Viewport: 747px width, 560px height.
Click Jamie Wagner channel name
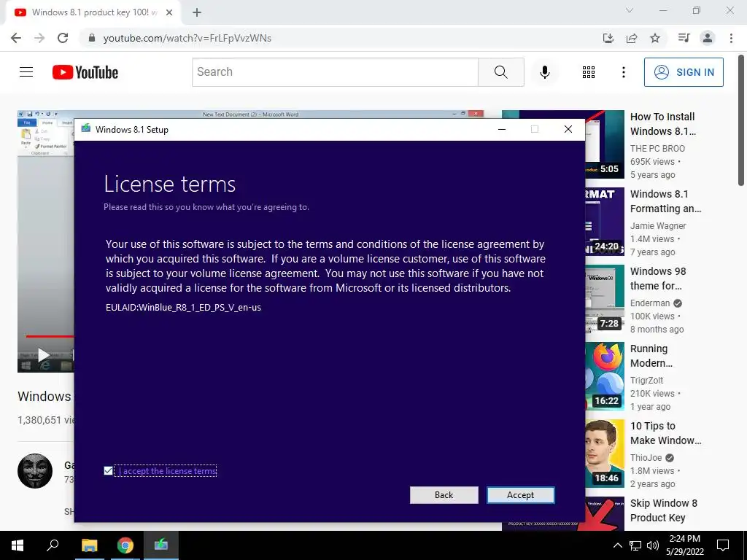tap(658, 226)
